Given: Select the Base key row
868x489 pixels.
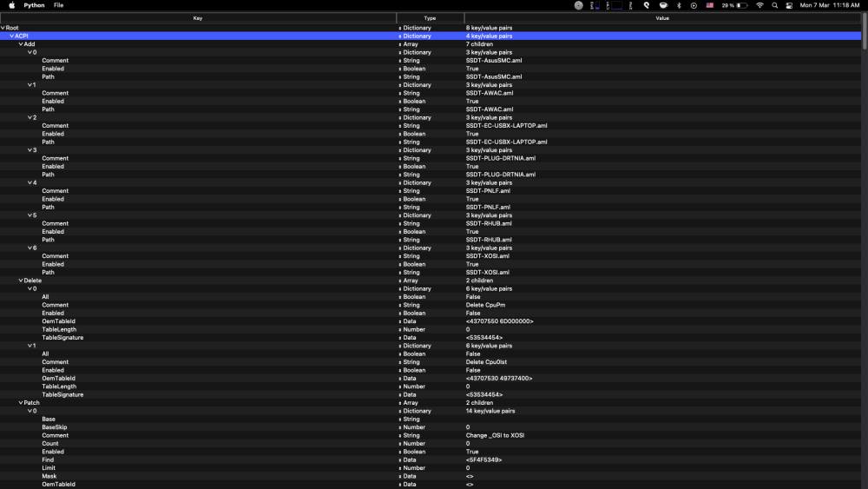Looking at the screenshot, I should pyautogui.click(x=49, y=419).
